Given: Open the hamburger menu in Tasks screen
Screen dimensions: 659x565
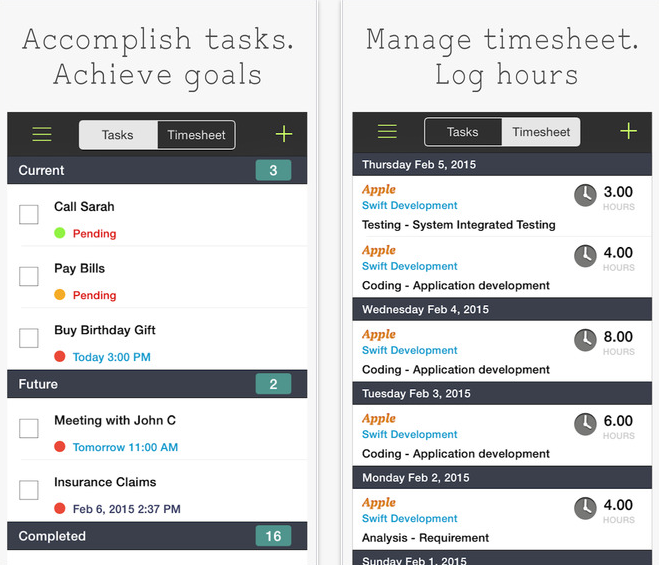Looking at the screenshot, I should point(42,135).
